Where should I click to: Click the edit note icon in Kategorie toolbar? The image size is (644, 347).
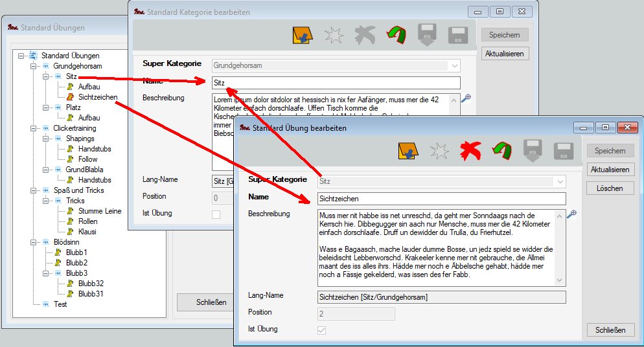coord(303,35)
